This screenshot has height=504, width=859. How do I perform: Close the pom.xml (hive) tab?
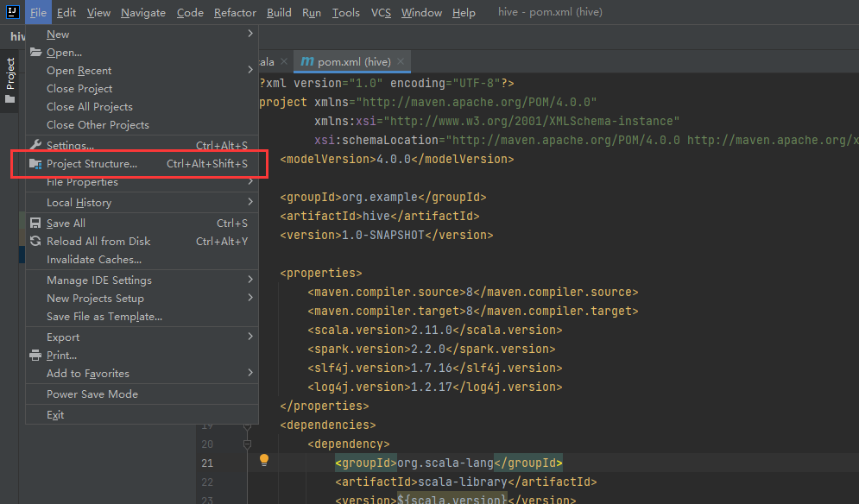point(400,62)
